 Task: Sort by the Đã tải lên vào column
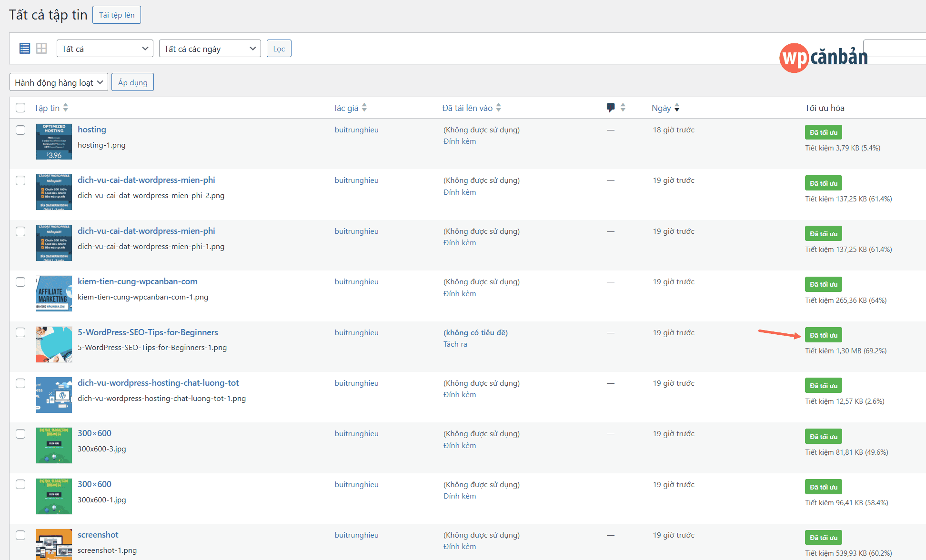coord(467,108)
